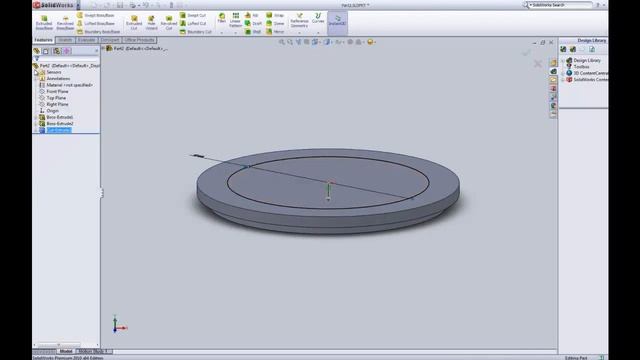Select the Wrap feature
Image resolution: width=640 pixels, height=360 pixels.
(275, 15)
